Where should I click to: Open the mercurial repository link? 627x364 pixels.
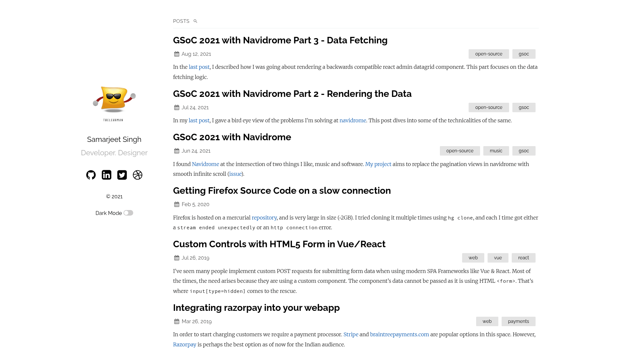coord(264,218)
